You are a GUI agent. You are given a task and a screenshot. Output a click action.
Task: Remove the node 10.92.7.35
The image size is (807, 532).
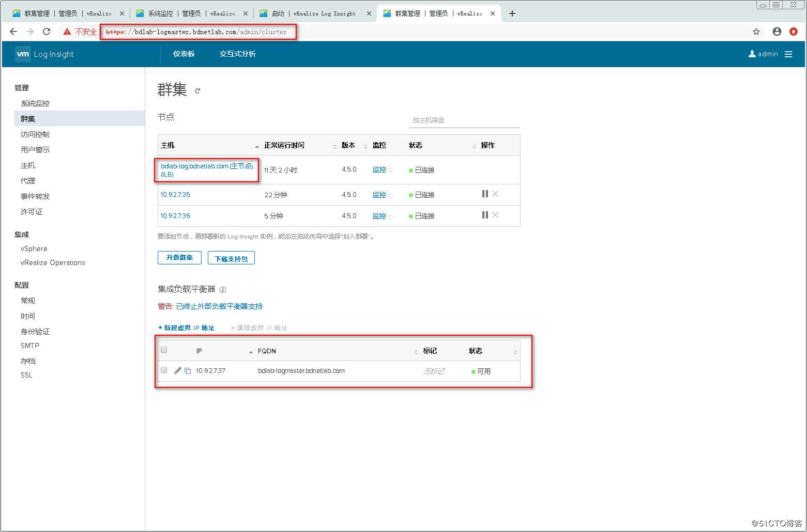coord(495,194)
